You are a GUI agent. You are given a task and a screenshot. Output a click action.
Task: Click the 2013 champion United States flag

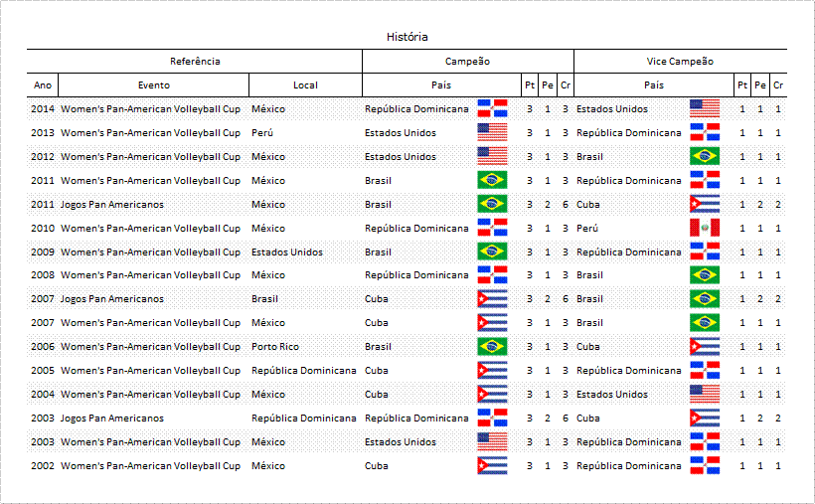click(492, 132)
